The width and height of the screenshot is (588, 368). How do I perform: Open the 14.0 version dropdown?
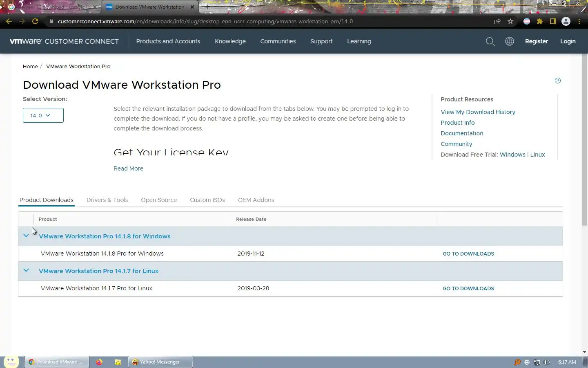[x=43, y=115]
